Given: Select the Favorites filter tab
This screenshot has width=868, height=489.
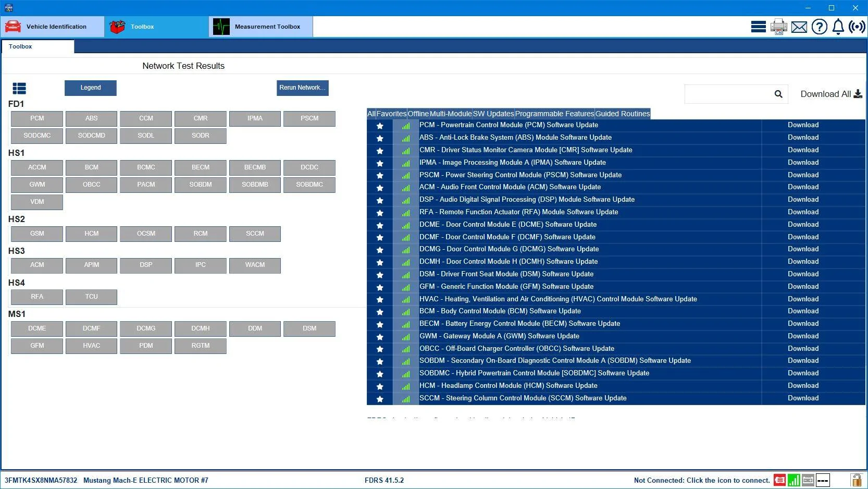Looking at the screenshot, I should pyautogui.click(x=391, y=114).
